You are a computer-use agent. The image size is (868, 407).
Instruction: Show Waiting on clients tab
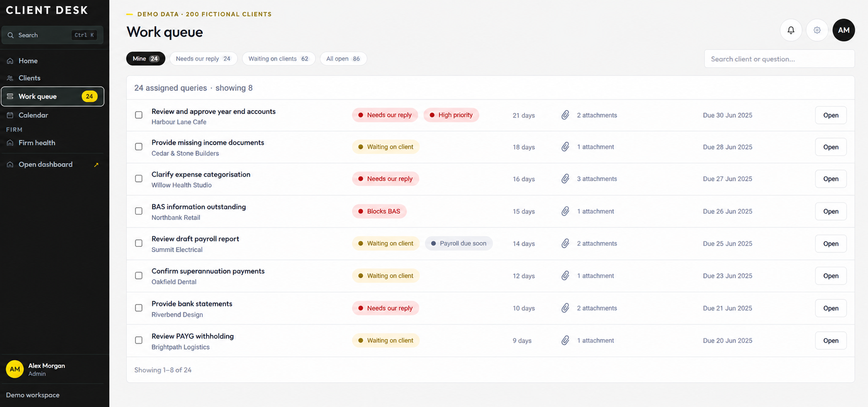(279, 59)
